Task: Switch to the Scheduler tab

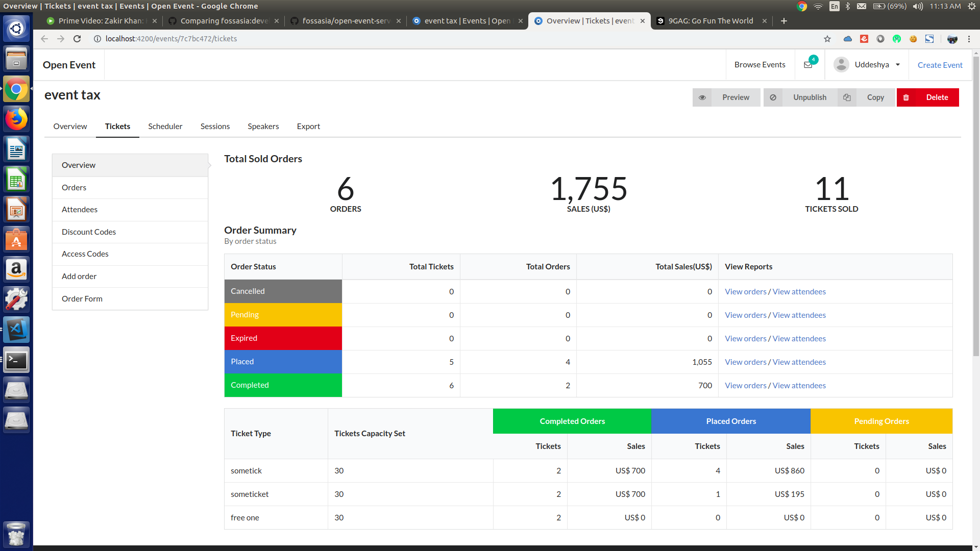Action: tap(165, 127)
